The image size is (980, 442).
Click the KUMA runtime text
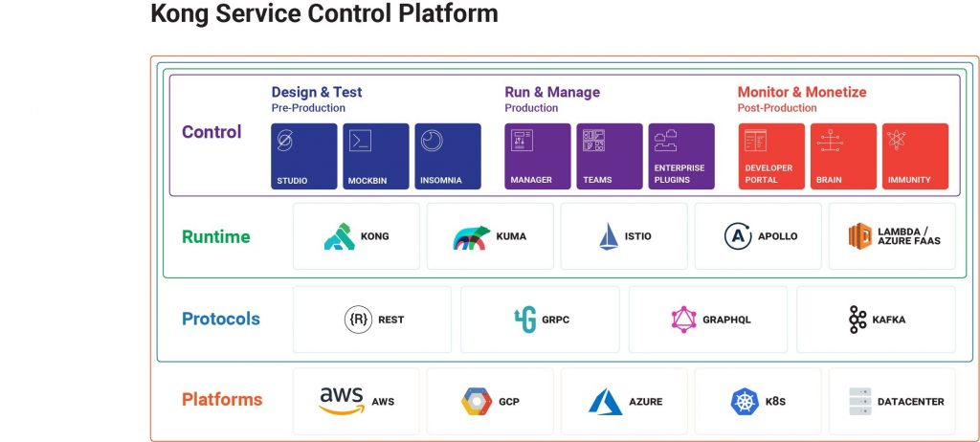(x=511, y=236)
